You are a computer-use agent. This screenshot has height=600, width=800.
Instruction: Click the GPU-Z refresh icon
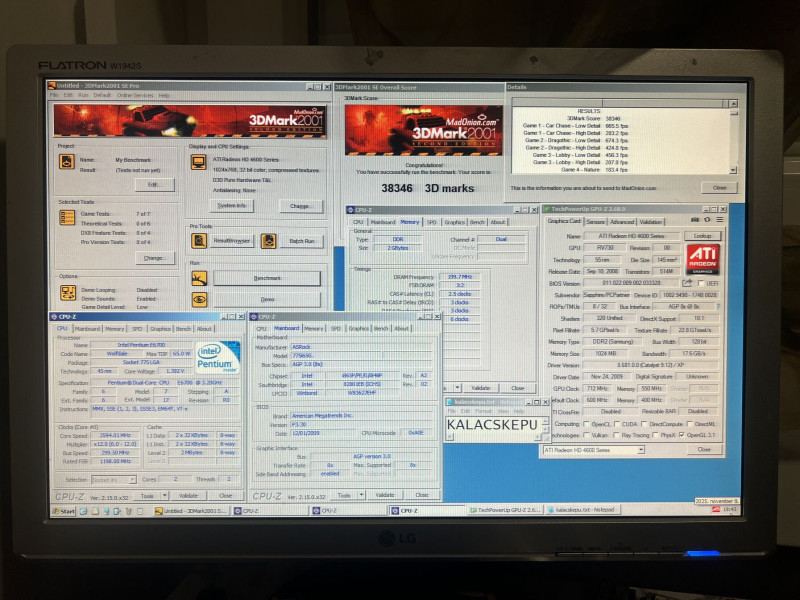pos(707,220)
